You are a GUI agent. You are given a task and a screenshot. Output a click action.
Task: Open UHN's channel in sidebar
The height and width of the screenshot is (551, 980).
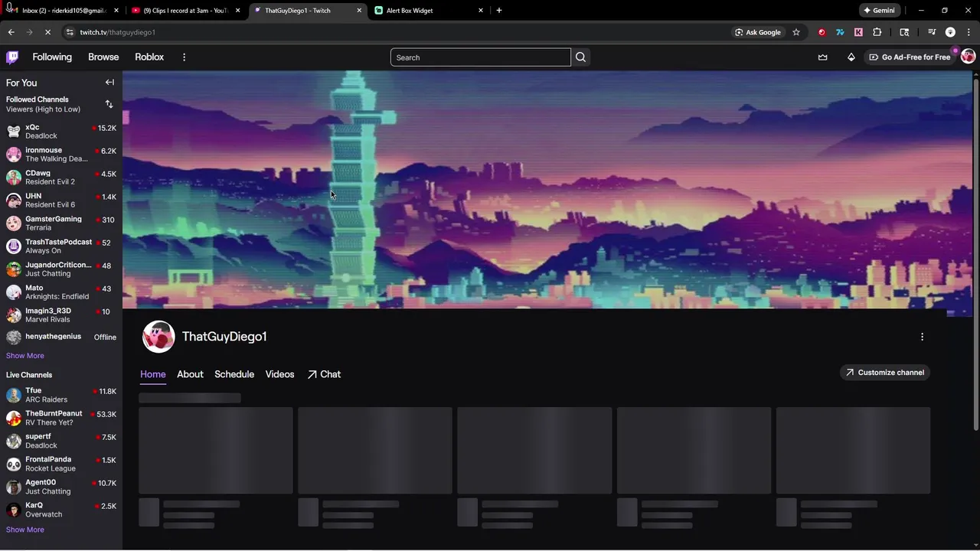click(x=61, y=201)
